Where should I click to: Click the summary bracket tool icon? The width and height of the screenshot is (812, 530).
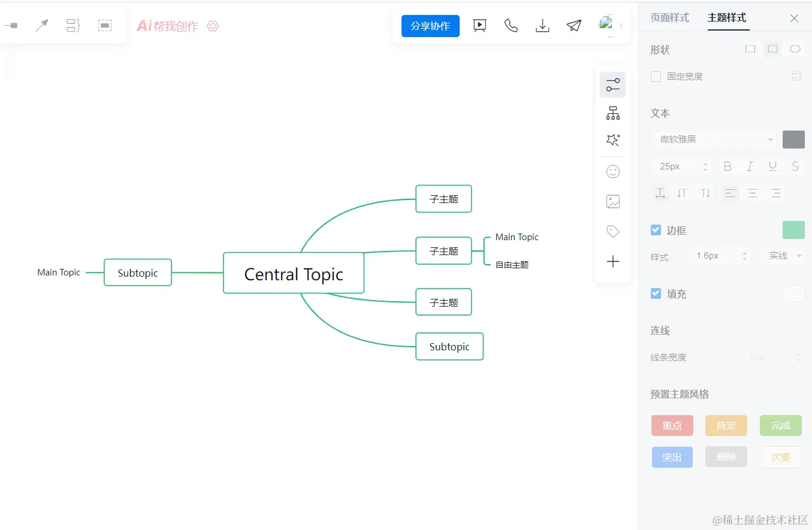73,26
